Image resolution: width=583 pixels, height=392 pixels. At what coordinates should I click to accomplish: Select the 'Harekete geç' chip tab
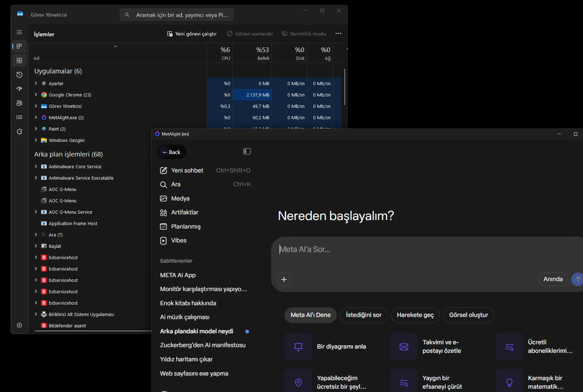tap(415, 315)
